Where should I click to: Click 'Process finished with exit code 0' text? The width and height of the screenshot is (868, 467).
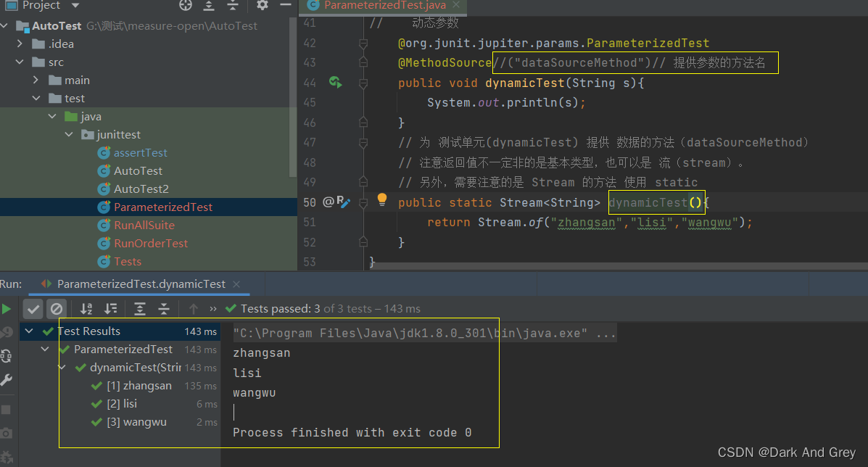coord(352,433)
